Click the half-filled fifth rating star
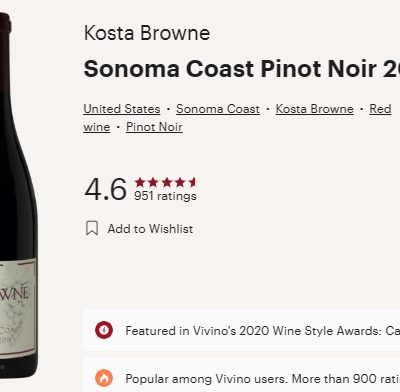400x392 pixels. pos(193,182)
